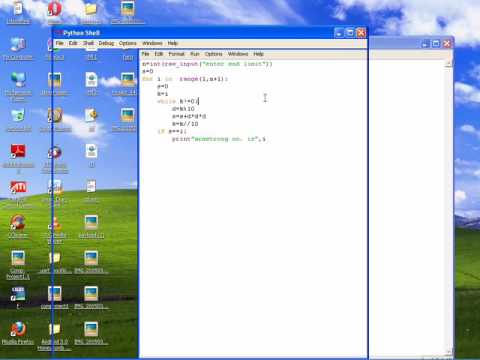Maximize the Python Shell window
This screenshot has height=360, width=480.
coord(350,33)
